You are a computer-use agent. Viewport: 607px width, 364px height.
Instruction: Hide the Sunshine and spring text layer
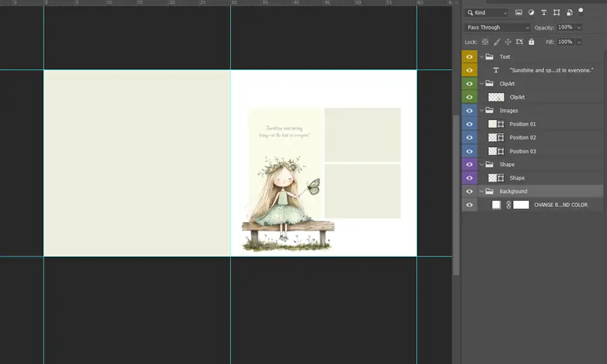point(469,70)
